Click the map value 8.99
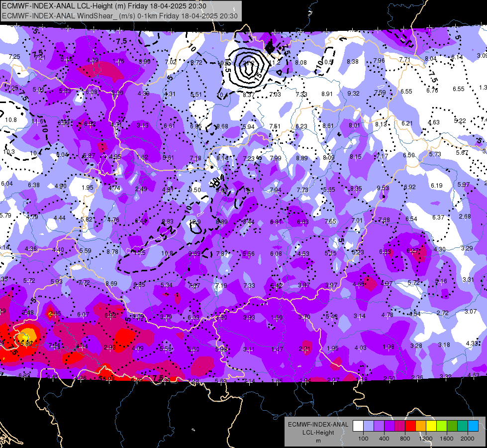Screen dimensions: 487x448 (x=144, y=62)
